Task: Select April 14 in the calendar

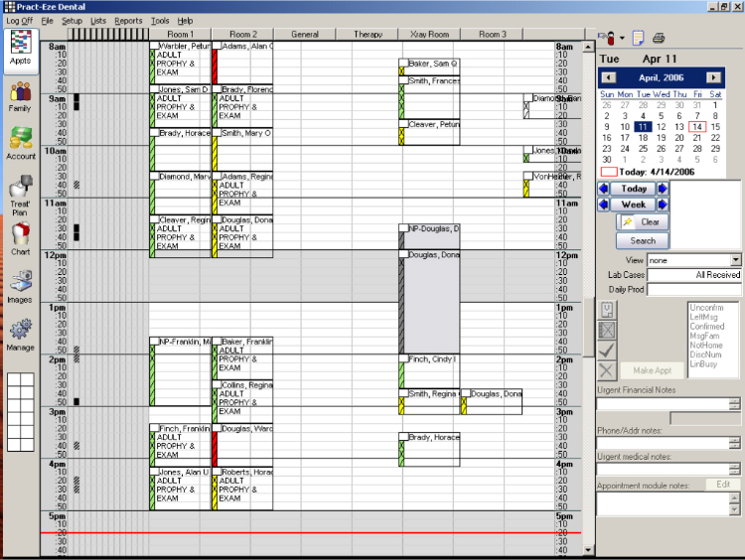Action: 697,127
